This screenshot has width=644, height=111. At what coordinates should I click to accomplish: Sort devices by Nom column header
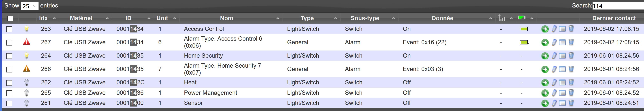pyautogui.click(x=227, y=18)
